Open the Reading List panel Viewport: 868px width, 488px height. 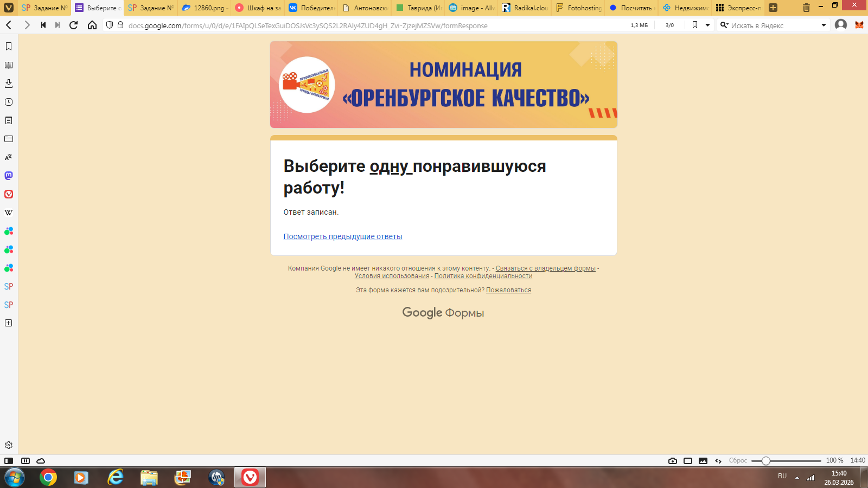click(9, 65)
